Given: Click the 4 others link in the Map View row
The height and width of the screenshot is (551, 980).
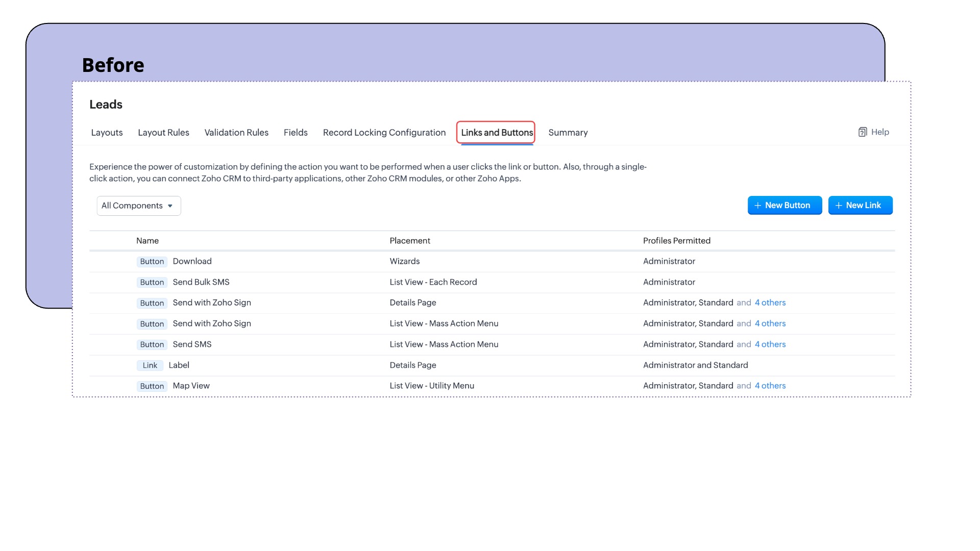Looking at the screenshot, I should pos(770,386).
